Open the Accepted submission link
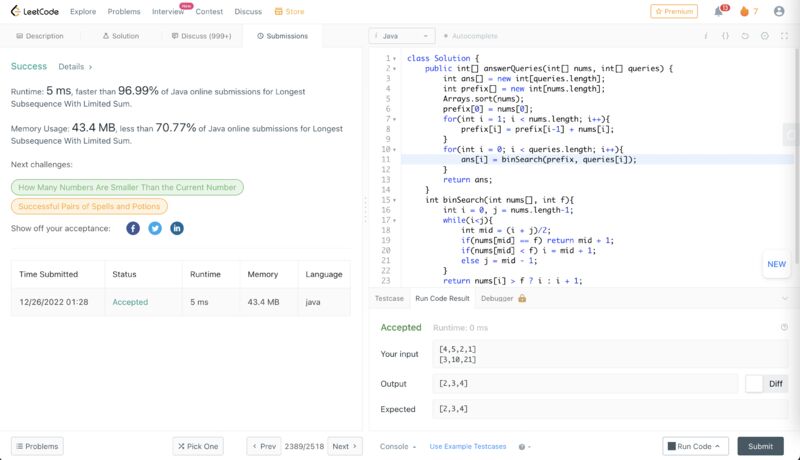 coord(130,302)
